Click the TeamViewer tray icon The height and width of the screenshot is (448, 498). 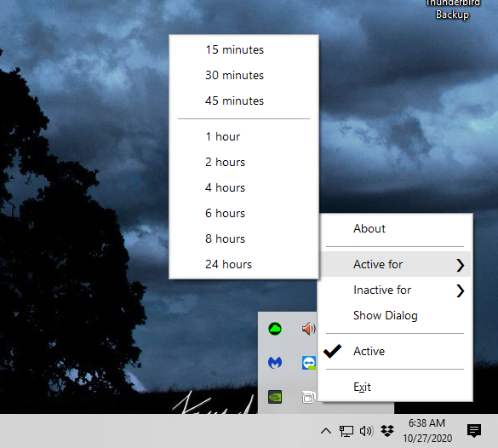(309, 363)
